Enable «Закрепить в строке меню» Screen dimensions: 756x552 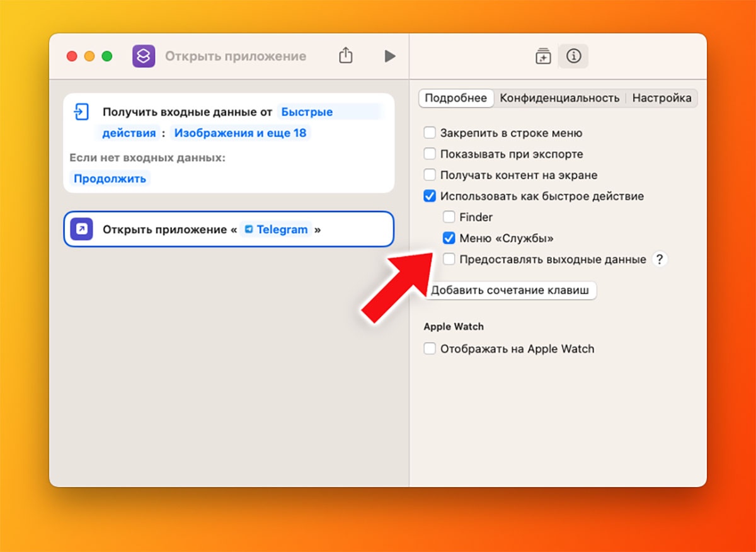coord(430,133)
